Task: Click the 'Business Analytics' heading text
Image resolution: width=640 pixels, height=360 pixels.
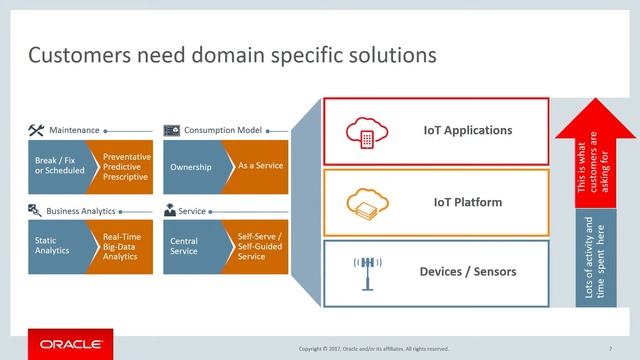Action: (81, 211)
